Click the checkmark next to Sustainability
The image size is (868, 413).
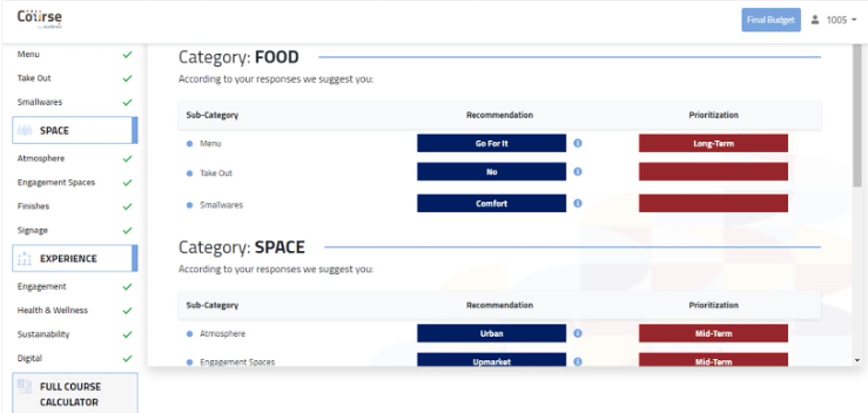(127, 335)
